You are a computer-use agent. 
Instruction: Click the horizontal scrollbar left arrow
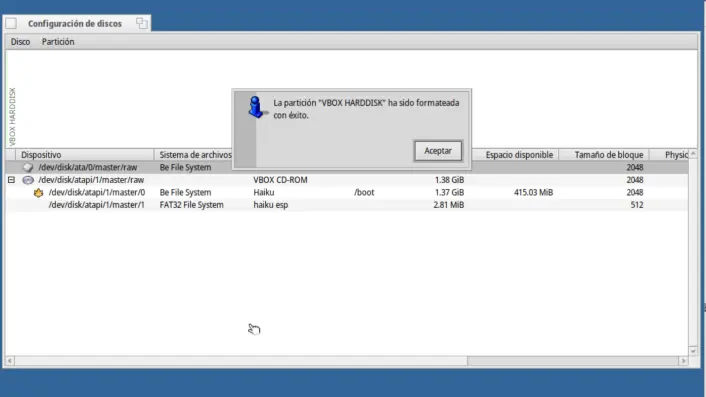coord(9,361)
